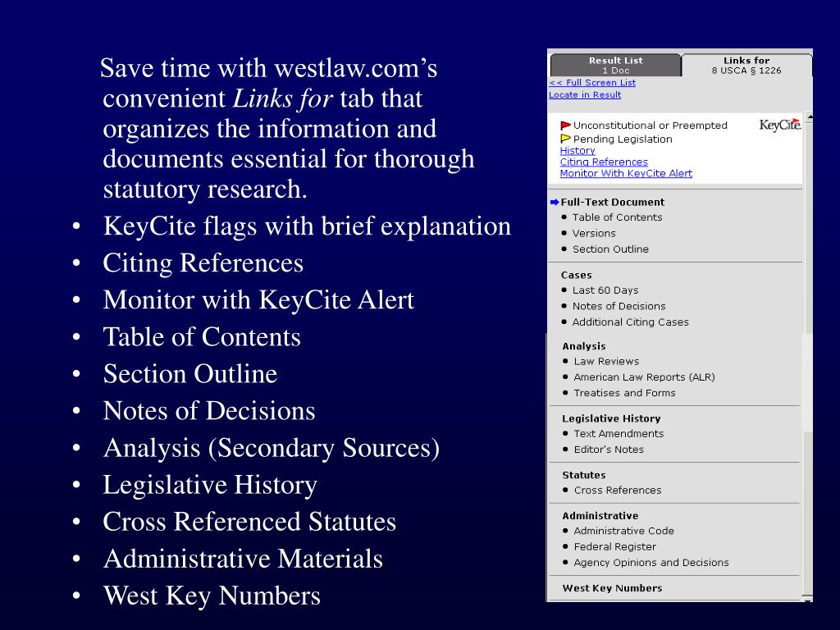Click slide bullet text 'KeyCite flags with brief explanation'
Image resolution: width=840 pixels, height=630 pixels.
(307, 226)
